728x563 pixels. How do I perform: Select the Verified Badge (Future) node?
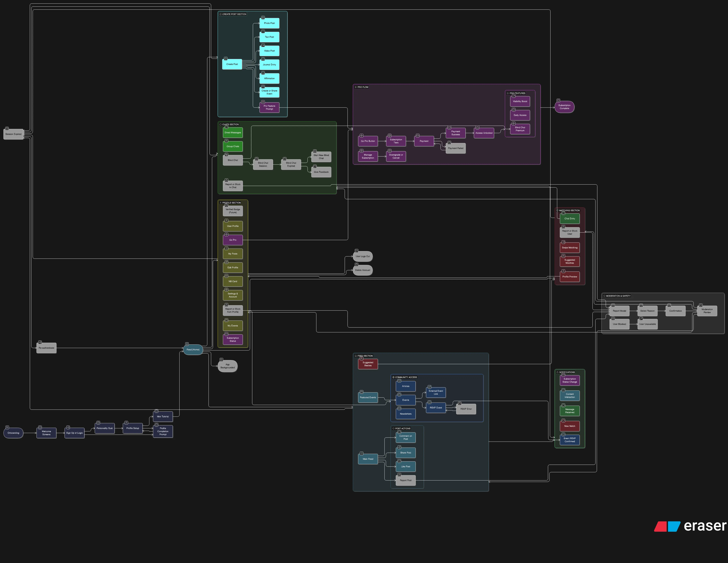pos(233,211)
